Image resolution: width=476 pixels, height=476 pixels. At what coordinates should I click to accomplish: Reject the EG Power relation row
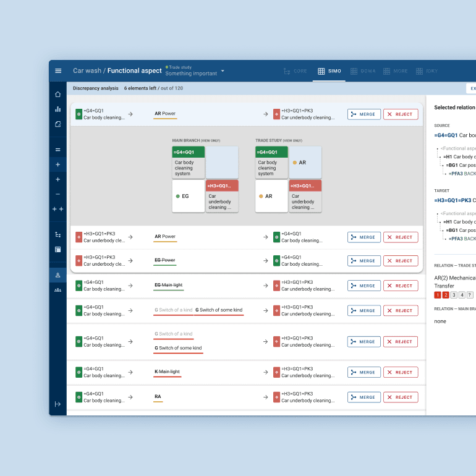(401, 261)
